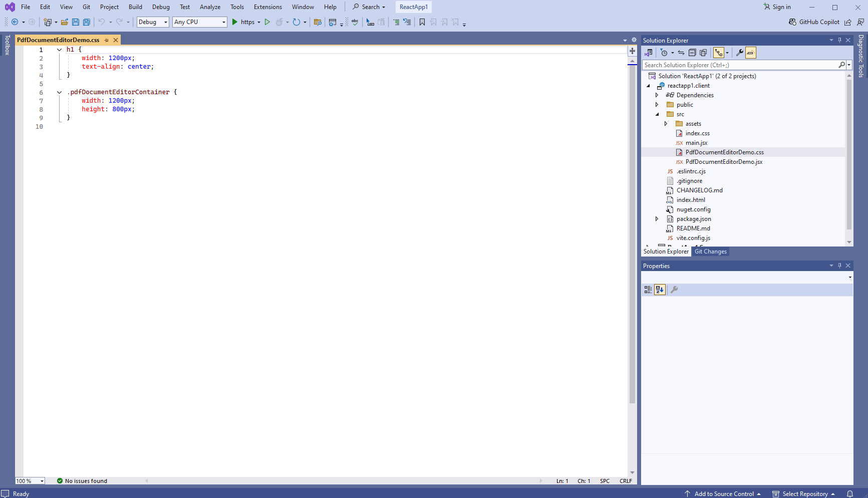868x498 pixels.
Task: Expand the assets folder in Solution Explorer
Action: point(666,124)
